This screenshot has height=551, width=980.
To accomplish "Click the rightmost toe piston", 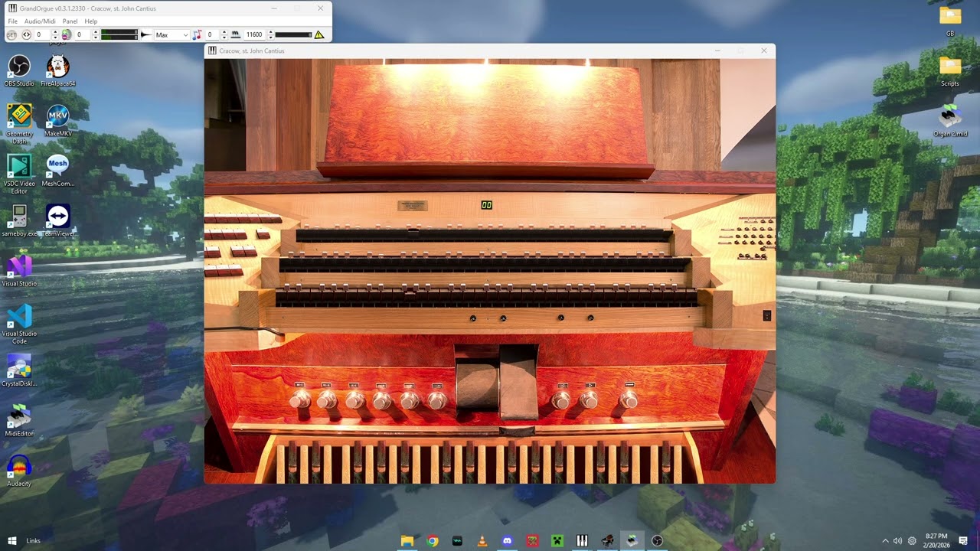I will click(x=629, y=399).
